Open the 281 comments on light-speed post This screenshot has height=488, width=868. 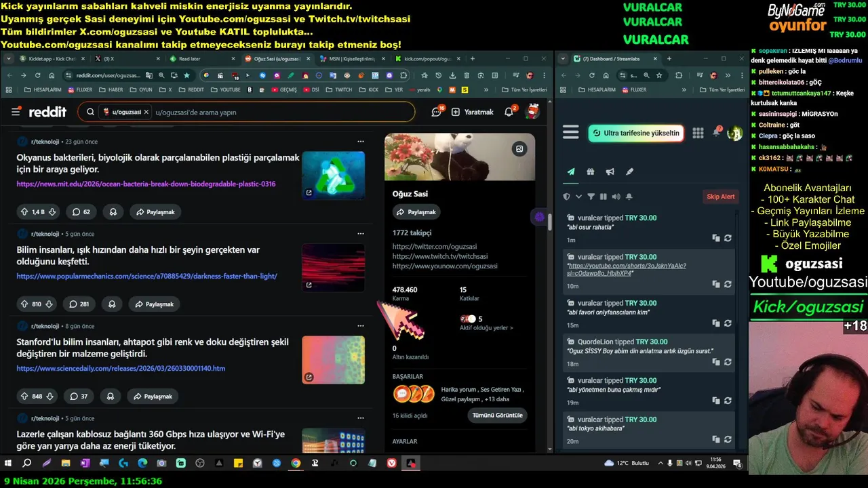[x=79, y=304]
